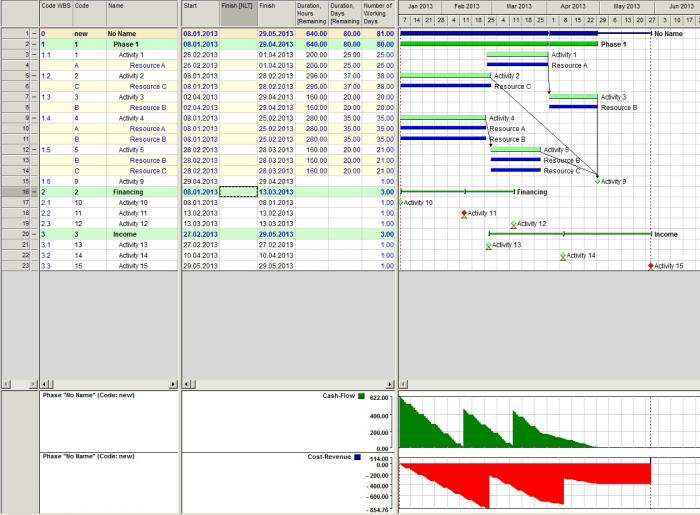Collapse Activity 3 resource assignments
This screenshot has height=515, width=700.
click(x=34, y=97)
